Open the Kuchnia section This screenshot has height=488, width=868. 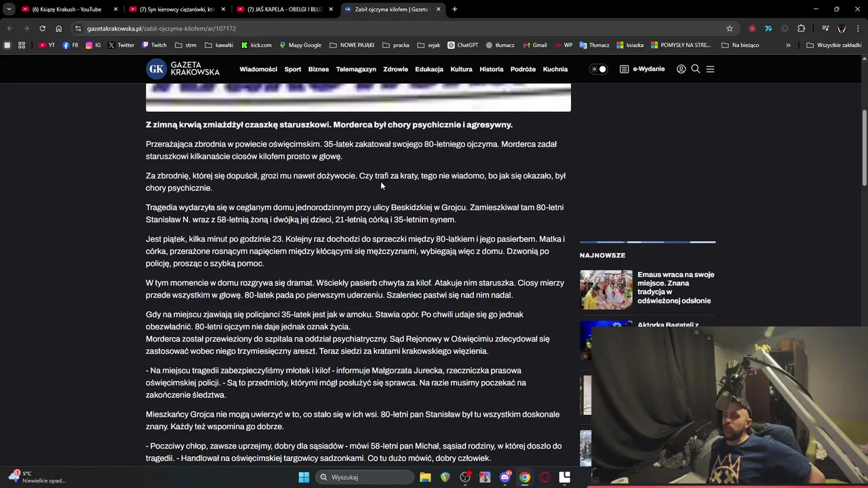[555, 69]
